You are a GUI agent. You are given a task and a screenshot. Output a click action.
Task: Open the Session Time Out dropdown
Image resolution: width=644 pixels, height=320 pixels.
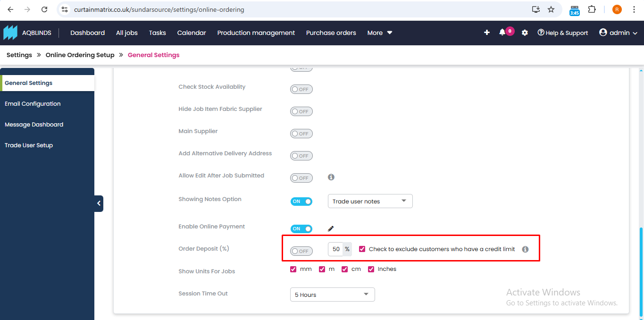pos(332,295)
